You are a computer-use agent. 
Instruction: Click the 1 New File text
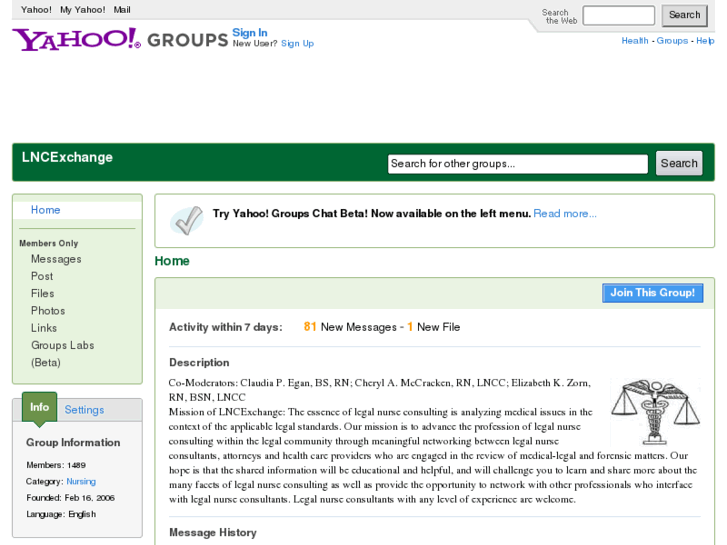(x=434, y=327)
